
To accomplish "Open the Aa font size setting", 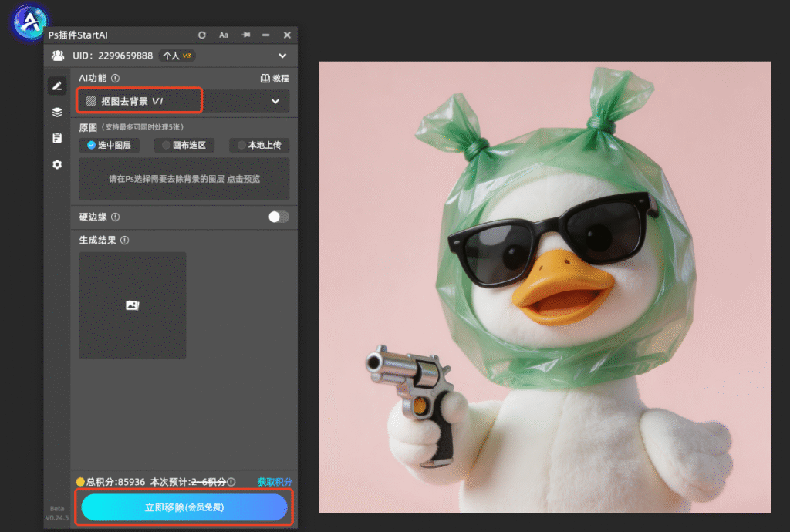I will tap(224, 35).
